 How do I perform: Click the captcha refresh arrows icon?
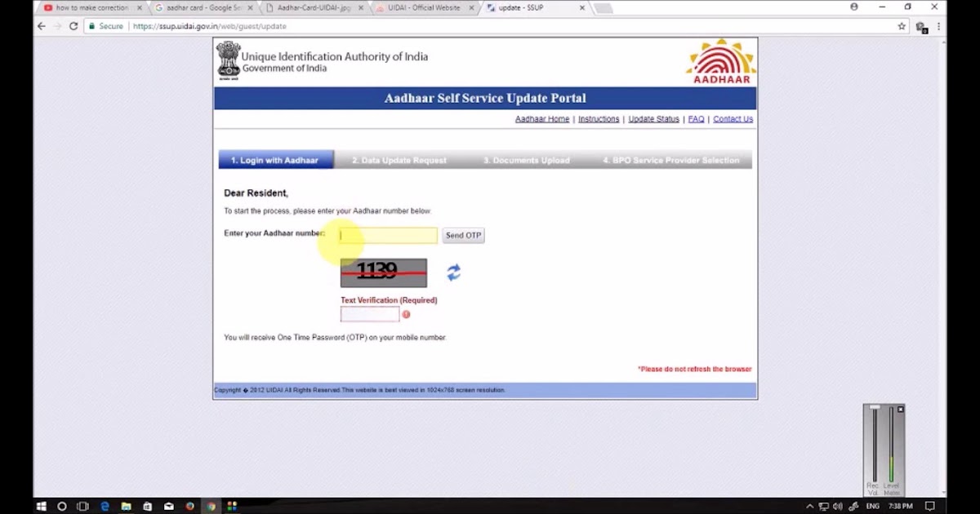454,273
